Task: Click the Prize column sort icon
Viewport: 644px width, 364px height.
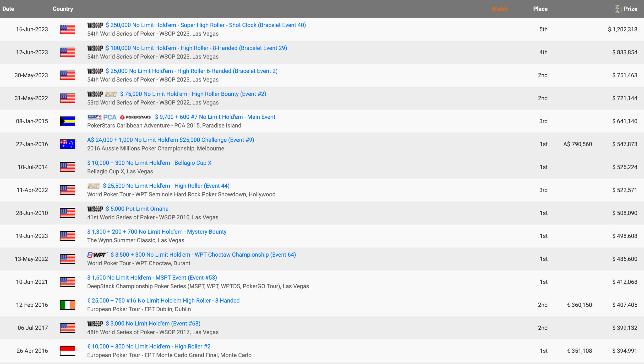Action: tap(617, 9)
